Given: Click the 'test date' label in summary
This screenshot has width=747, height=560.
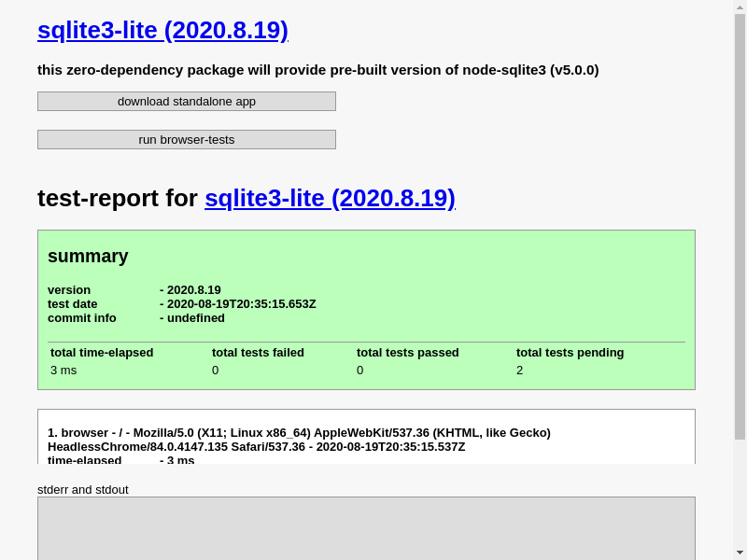Looking at the screenshot, I should (x=73, y=304).
